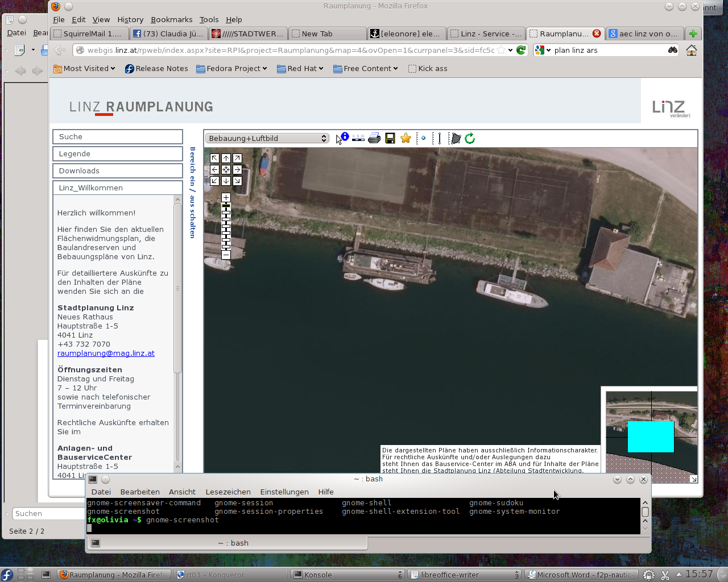The height and width of the screenshot is (582, 728).
Task: Collapse the overview map corner arrow
Action: click(x=693, y=479)
